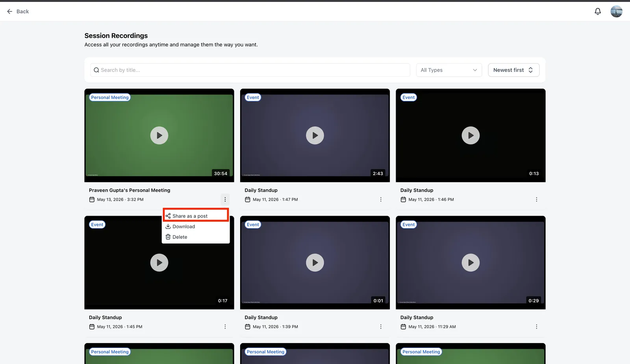Click the Daily Standup title dated 1:47 PM
The height and width of the screenshot is (364, 630).
[261, 190]
